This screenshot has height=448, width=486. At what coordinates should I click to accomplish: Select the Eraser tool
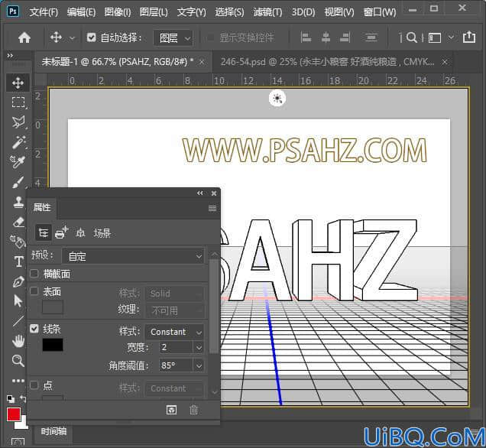coord(18,222)
